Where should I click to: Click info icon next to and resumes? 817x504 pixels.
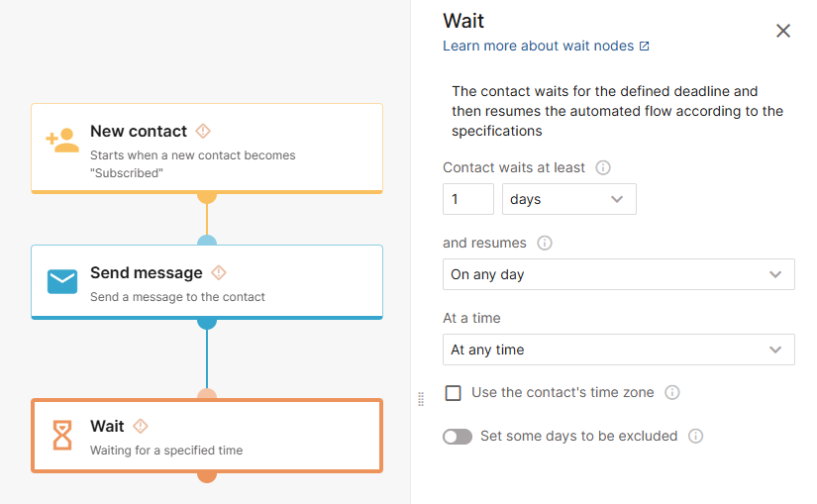click(x=544, y=243)
